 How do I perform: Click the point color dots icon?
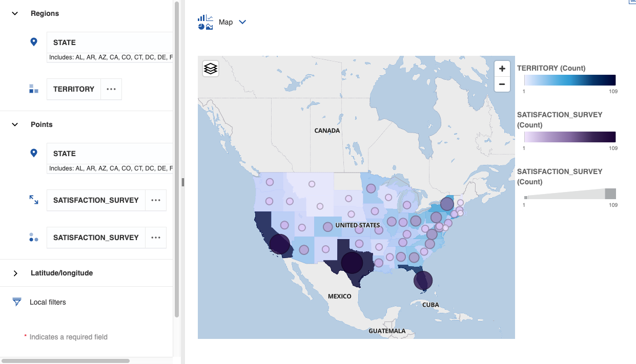[34, 238]
